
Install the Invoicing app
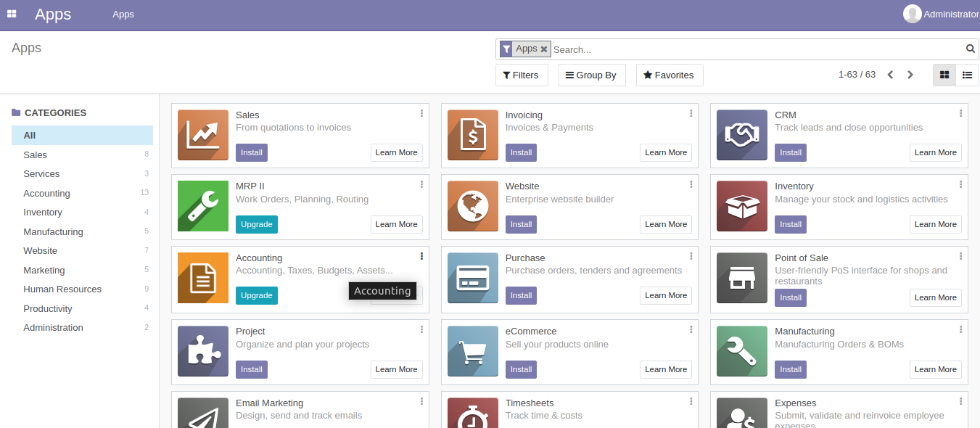pos(521,152)
